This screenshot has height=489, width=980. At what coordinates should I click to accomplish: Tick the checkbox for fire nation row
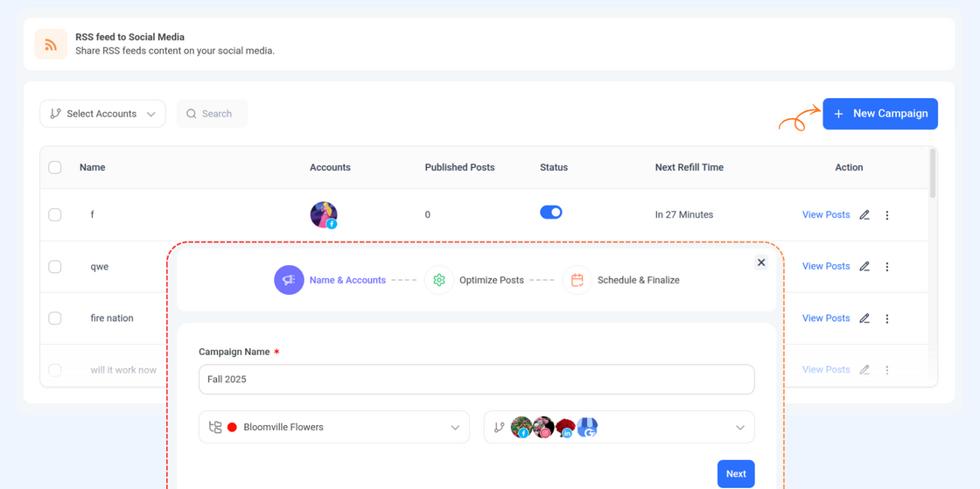pyautogui.click(x=55, y=318)
